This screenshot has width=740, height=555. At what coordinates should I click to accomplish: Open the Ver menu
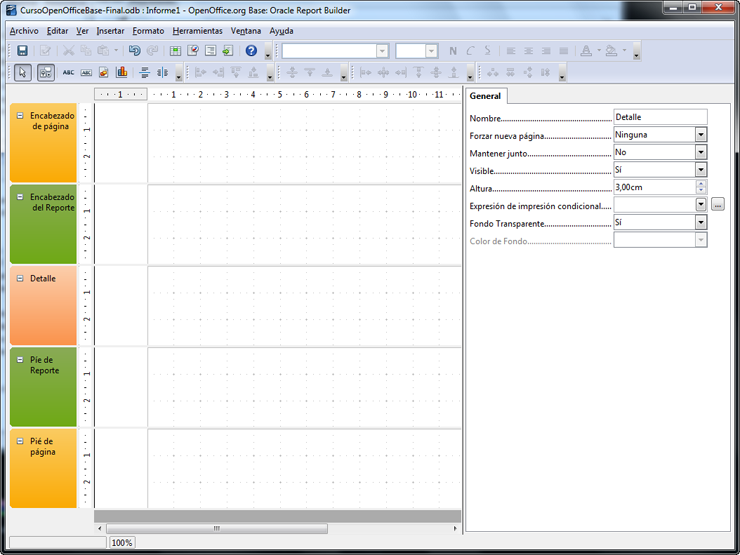point(83,31)
